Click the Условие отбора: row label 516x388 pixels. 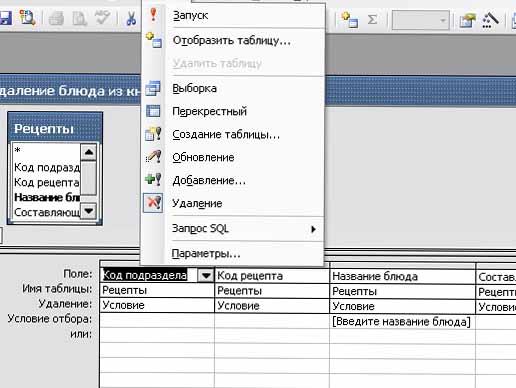tap(50, 319)
